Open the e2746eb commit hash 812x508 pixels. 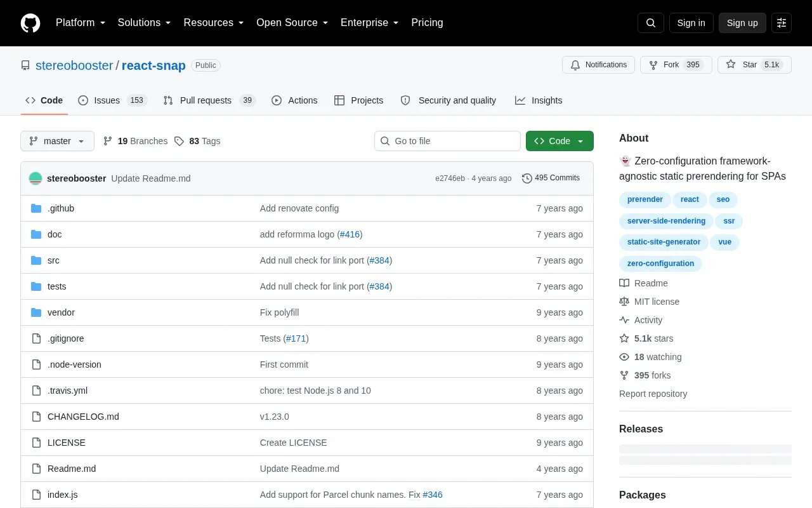450,178
